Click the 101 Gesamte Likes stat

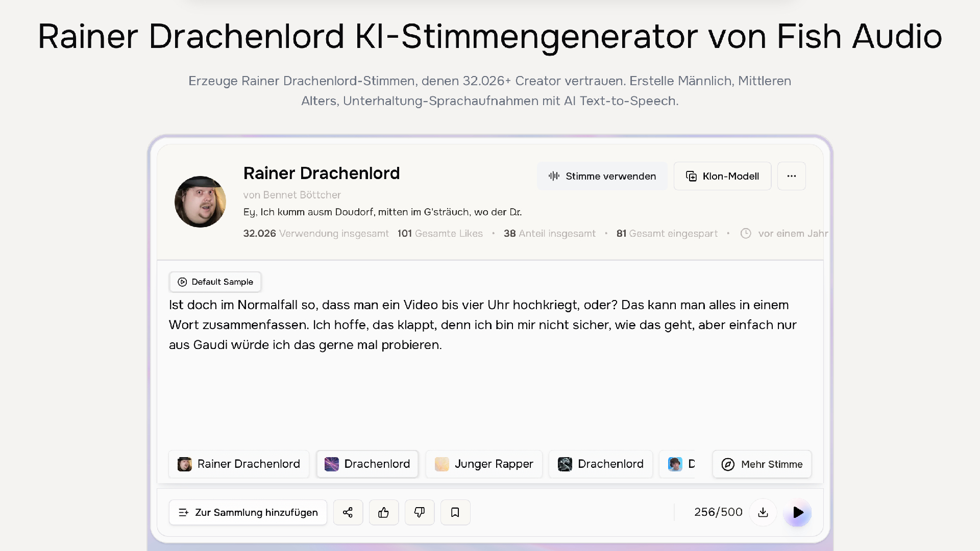click(x=440, y=233)
